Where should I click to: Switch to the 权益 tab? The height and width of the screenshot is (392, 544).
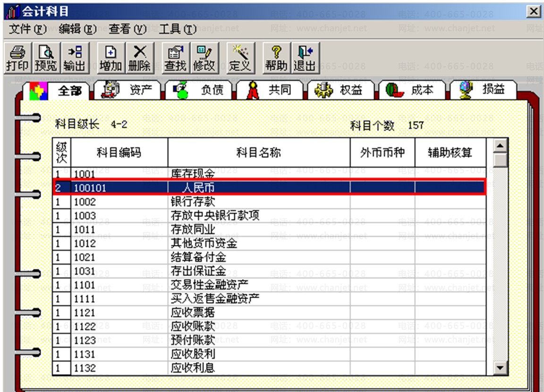coord(340,91)
